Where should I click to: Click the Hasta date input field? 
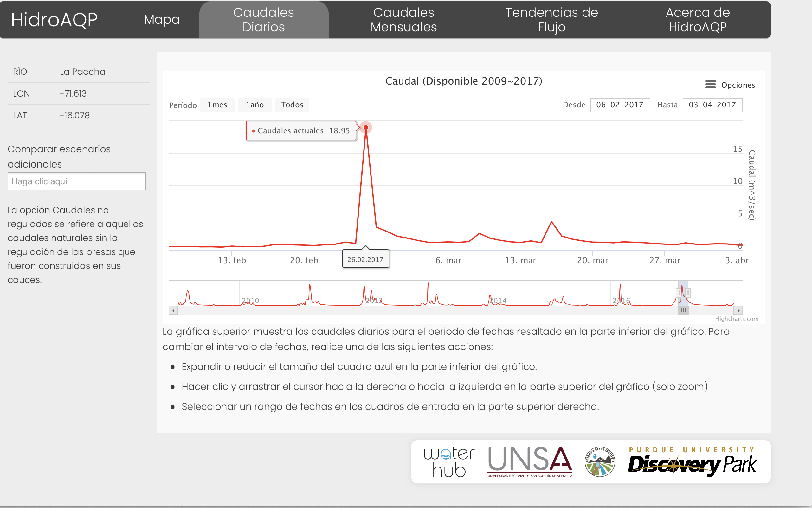[712, 105]
